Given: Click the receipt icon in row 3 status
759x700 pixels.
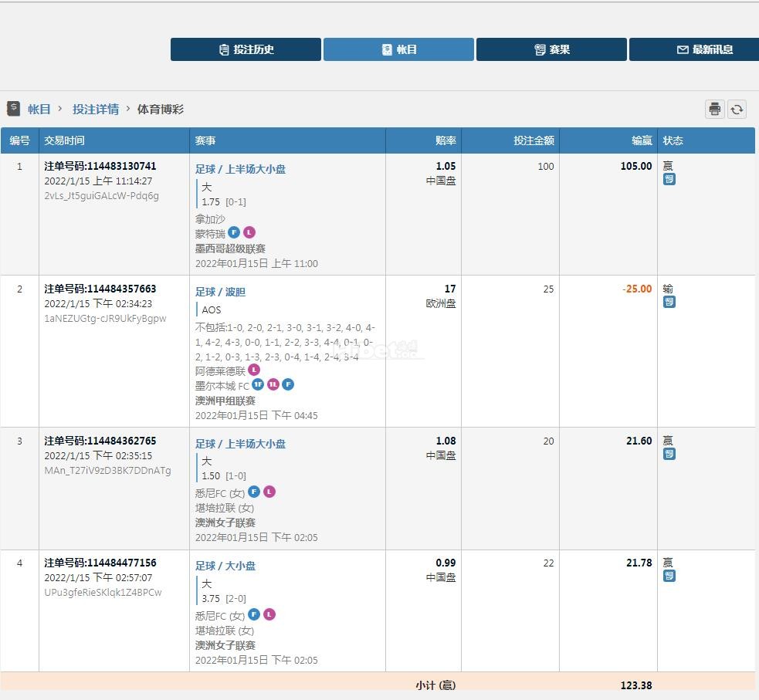Looking at the screenshot, I should [669, 454].
